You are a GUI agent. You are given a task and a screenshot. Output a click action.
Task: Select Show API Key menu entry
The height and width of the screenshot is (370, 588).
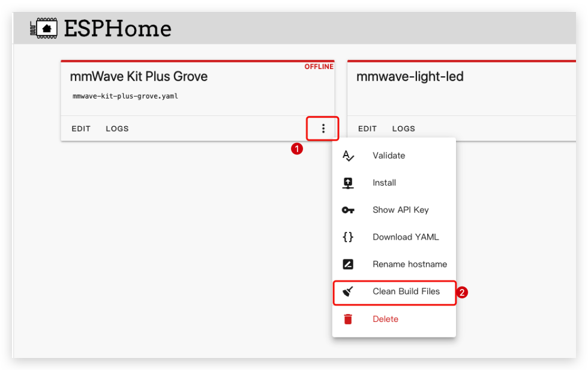pos(394,210)
